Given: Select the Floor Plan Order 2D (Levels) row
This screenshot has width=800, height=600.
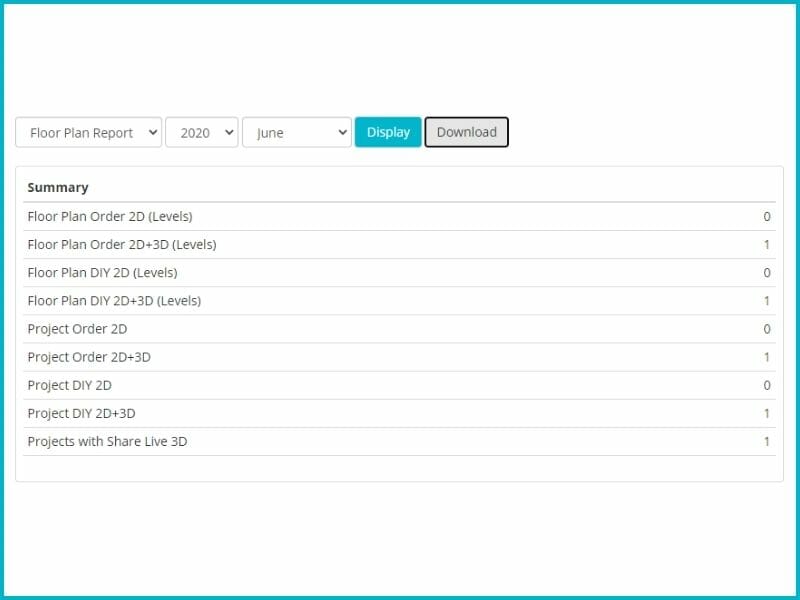Looking at the screenshot, I should click(110, 216).
